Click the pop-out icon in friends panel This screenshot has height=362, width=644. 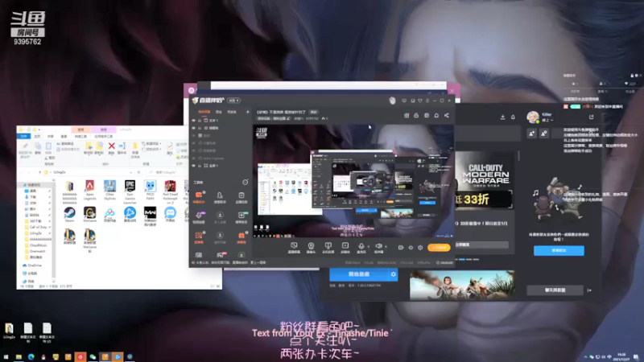coord(591,117)
